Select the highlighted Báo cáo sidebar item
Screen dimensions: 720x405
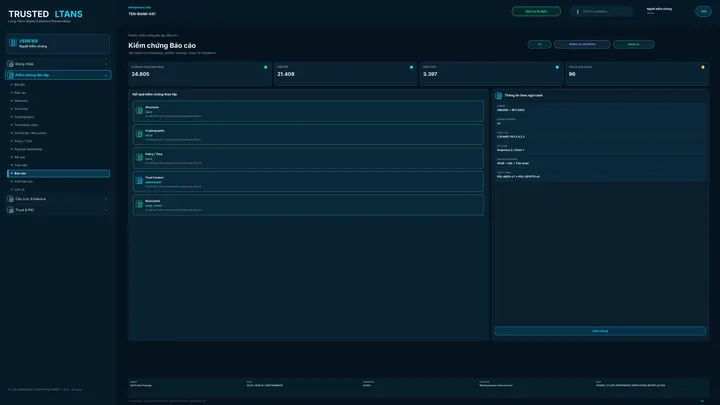pos(59,174)
